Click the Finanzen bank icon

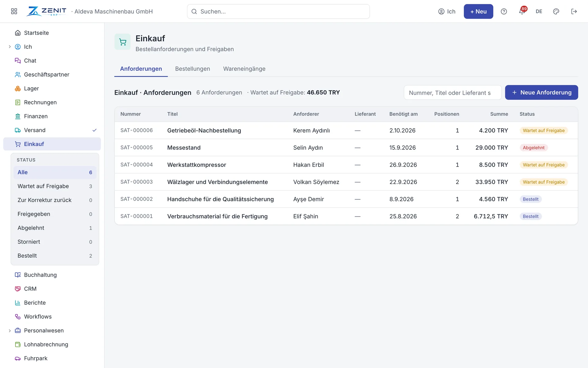pyautogui.click(x=18, y=116)
